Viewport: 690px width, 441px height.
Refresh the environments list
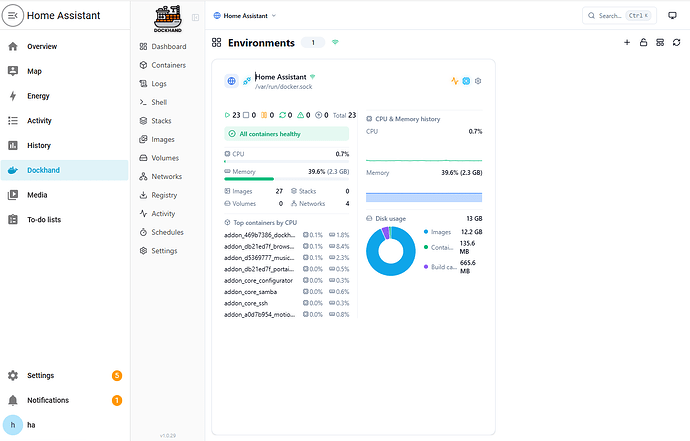(x=676, y=43)
